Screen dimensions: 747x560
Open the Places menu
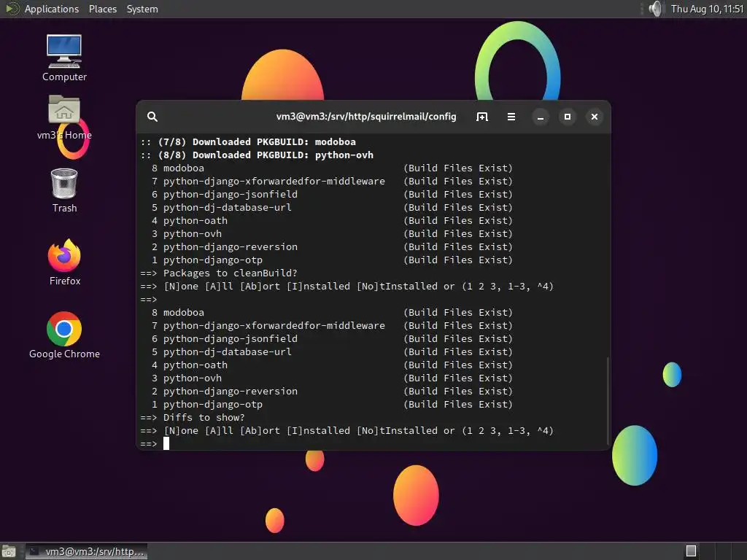coord(103,9)
